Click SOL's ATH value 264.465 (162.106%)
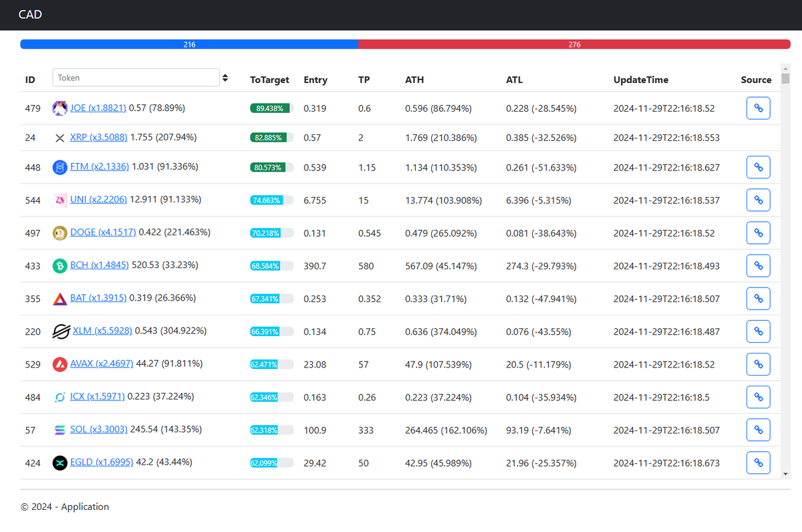 coord(446,430)
